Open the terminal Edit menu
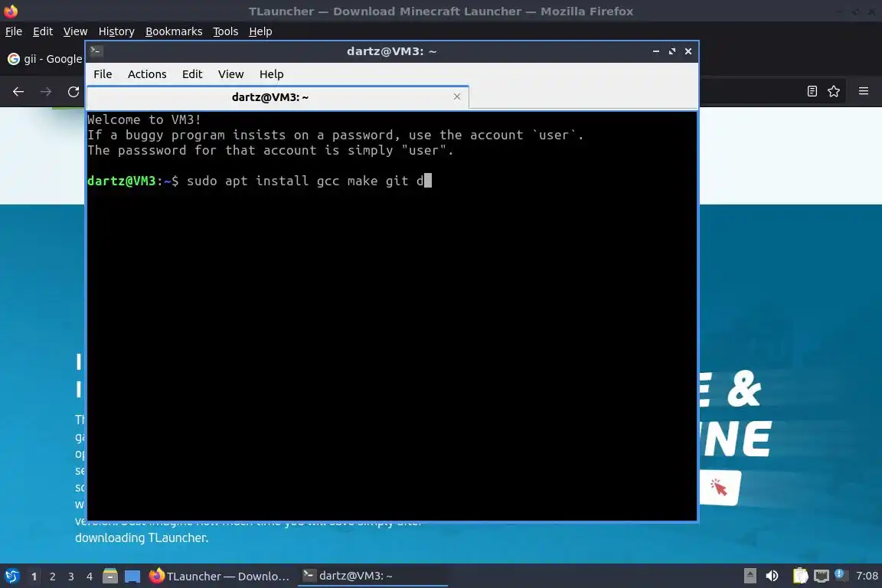882x588 pixels. [x=192, y=74]
